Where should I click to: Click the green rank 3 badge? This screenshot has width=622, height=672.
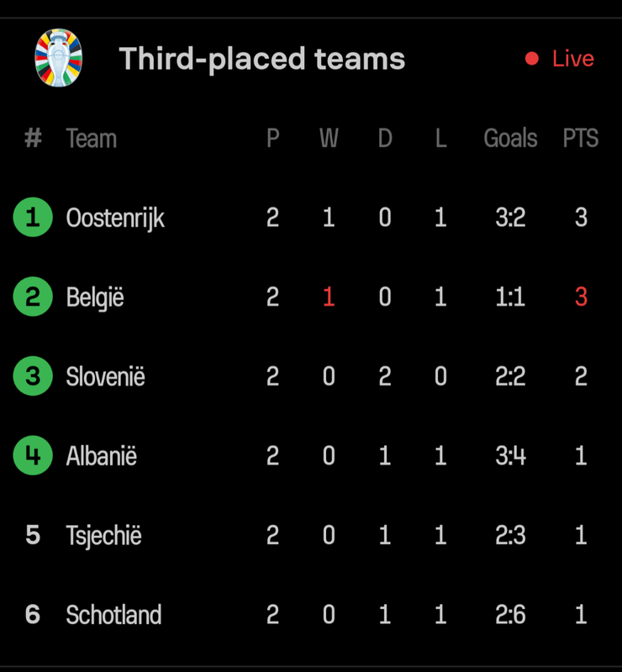tap(33, 376)
